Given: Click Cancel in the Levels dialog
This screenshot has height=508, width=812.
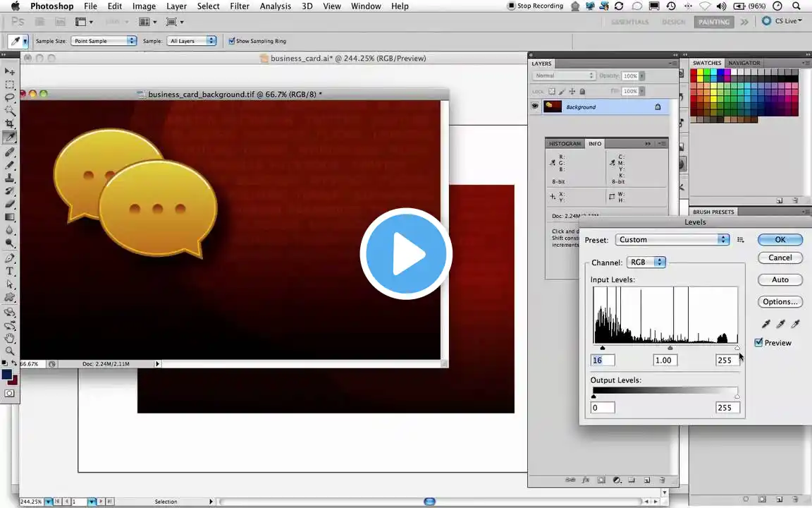Looking at the screenshot, I should pos(780,258).
